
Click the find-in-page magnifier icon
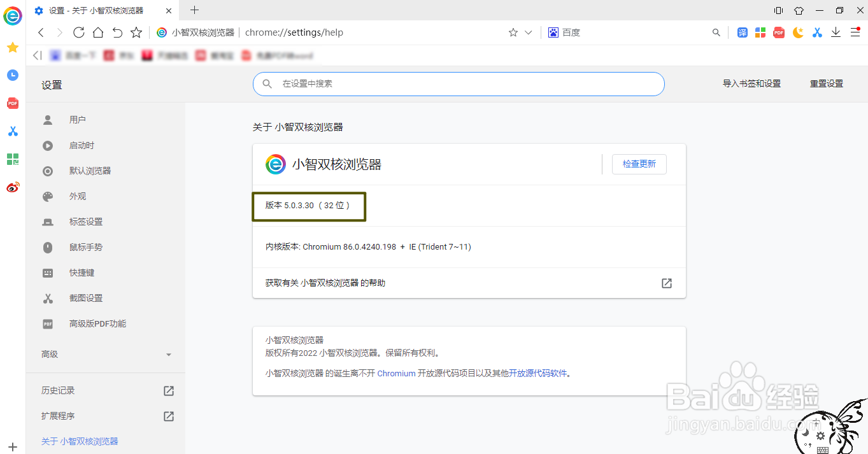pyautogui.click(x=716, y=32)
